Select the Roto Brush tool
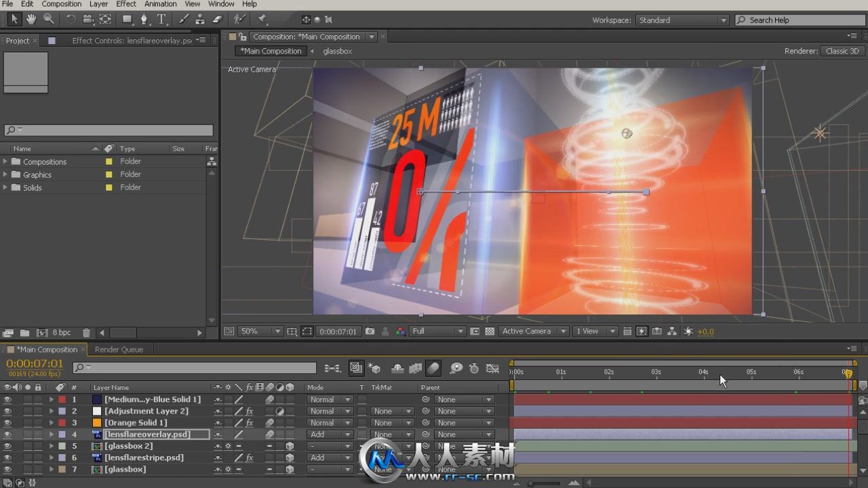The height and width of the screenshot is (488, 868). [x=239, y=20]
